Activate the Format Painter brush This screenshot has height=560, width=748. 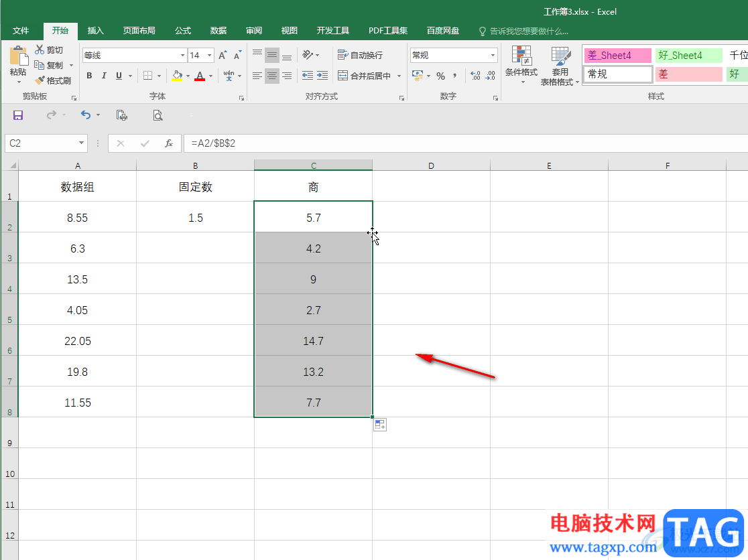point(40,80)
